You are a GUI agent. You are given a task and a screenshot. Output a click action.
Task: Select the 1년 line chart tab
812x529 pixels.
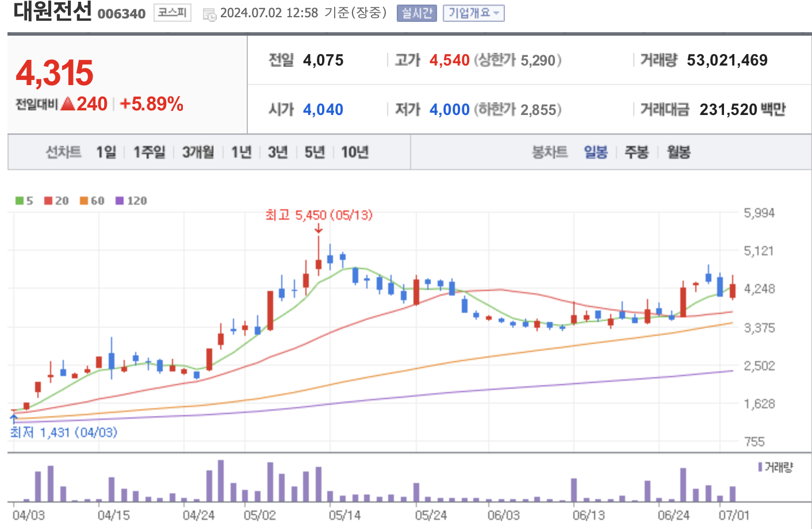pos(242,152)
